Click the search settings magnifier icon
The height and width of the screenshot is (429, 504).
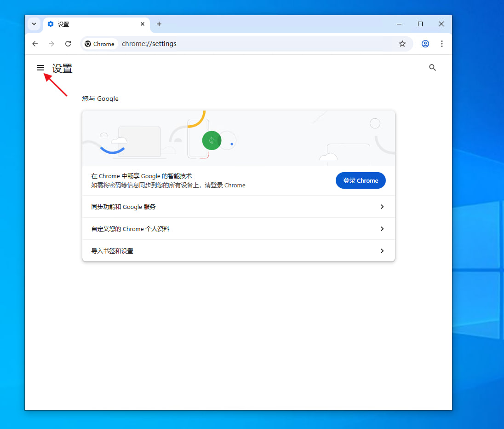(432, 68)
